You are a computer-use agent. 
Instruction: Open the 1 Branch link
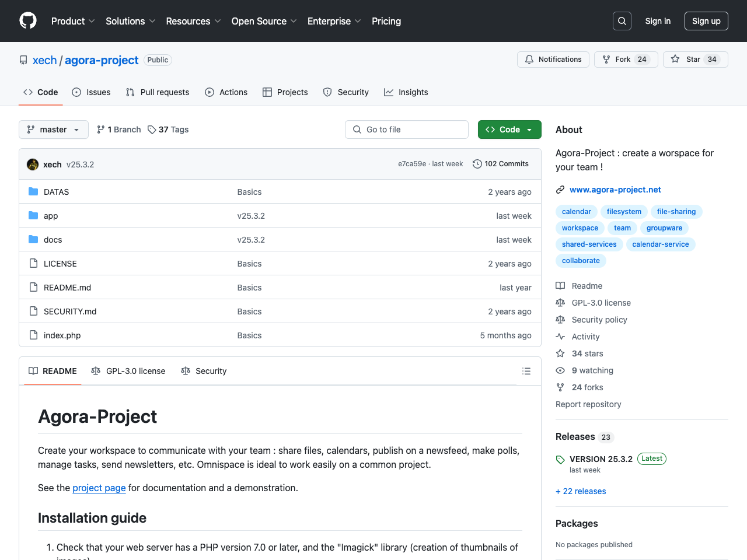(x=118, y=129)
